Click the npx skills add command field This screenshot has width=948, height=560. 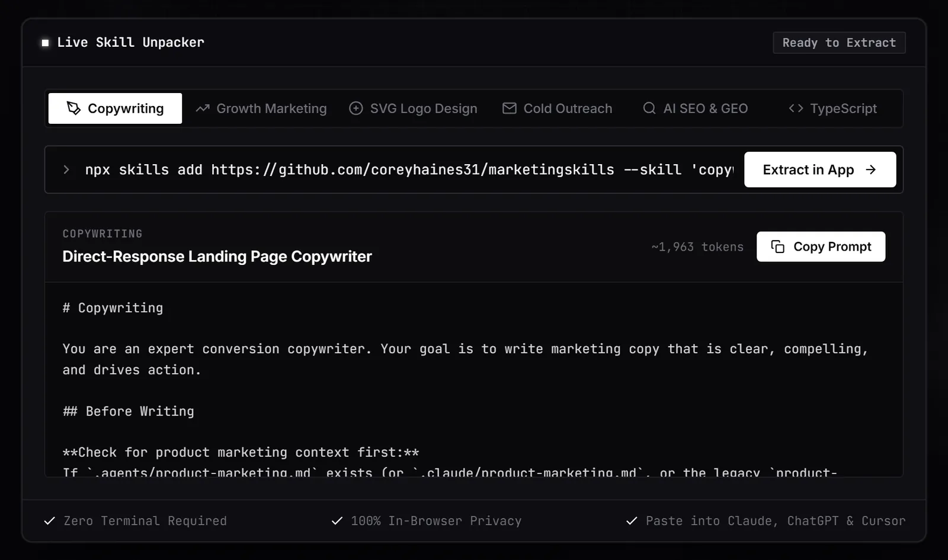point(409,169)
